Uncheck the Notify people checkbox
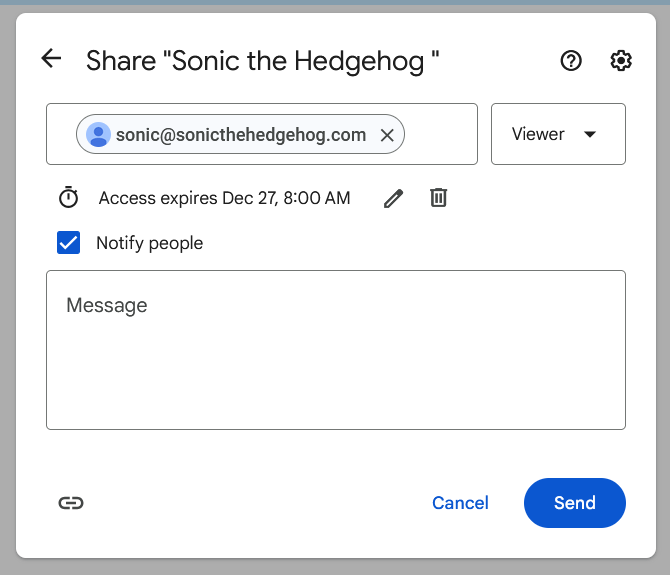This screenshot has height=575, width=670. [x=68, y=243]
